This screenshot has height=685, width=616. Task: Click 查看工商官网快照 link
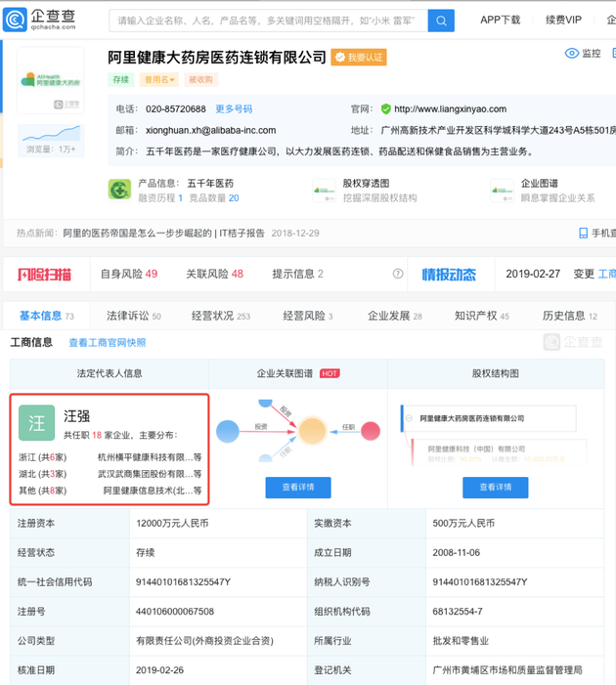107,343
